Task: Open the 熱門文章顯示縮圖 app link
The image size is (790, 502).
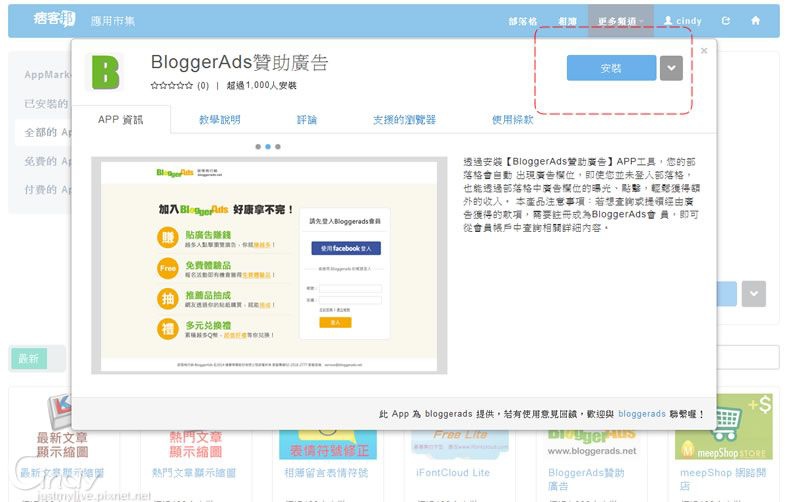Action: [194, 473]
